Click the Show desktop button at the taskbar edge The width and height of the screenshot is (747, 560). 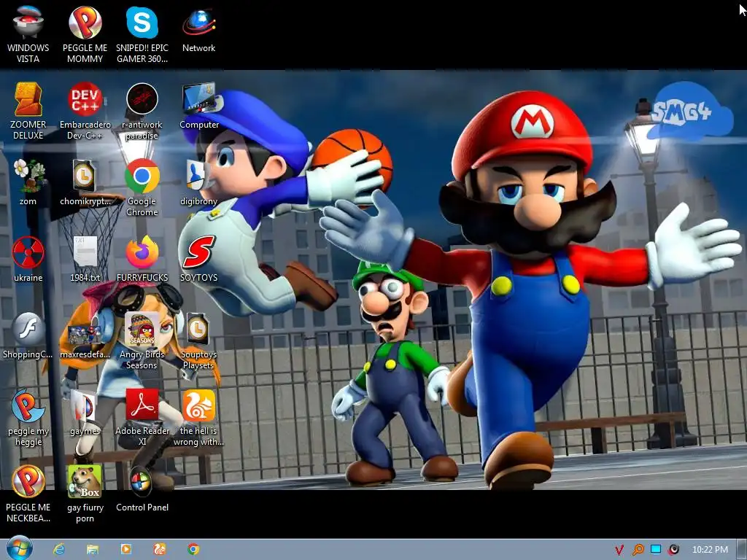pos(742,550)
